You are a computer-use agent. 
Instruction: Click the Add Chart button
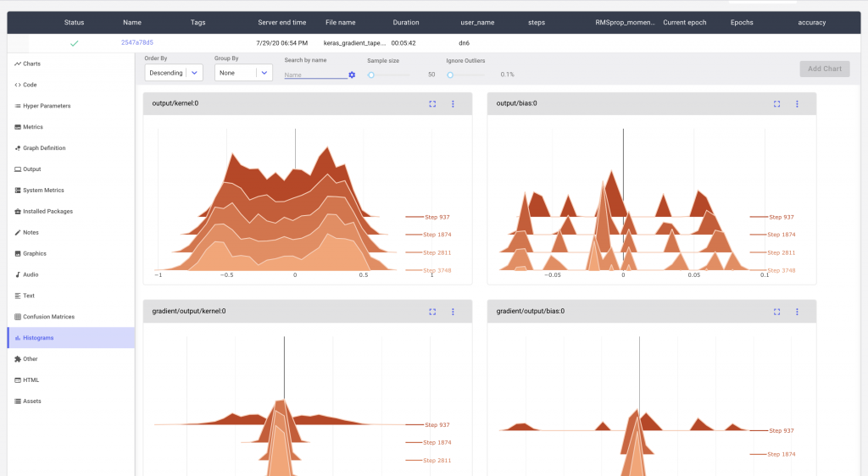click(824, 69)
